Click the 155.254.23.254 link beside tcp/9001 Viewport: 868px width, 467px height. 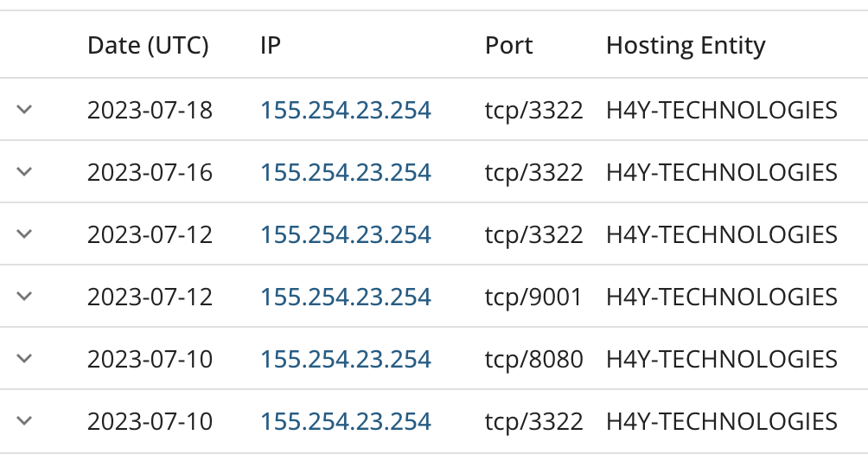[x=346, y=297]
